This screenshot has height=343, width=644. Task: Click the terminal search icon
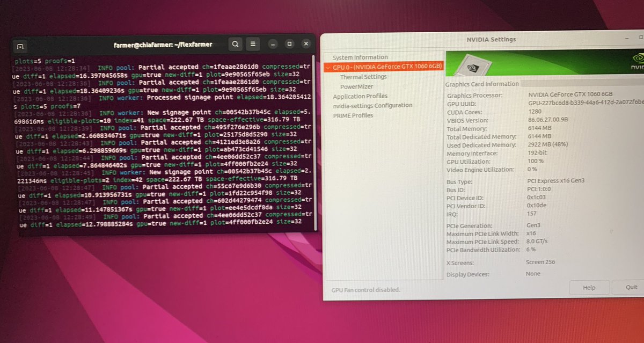(235, 43)
